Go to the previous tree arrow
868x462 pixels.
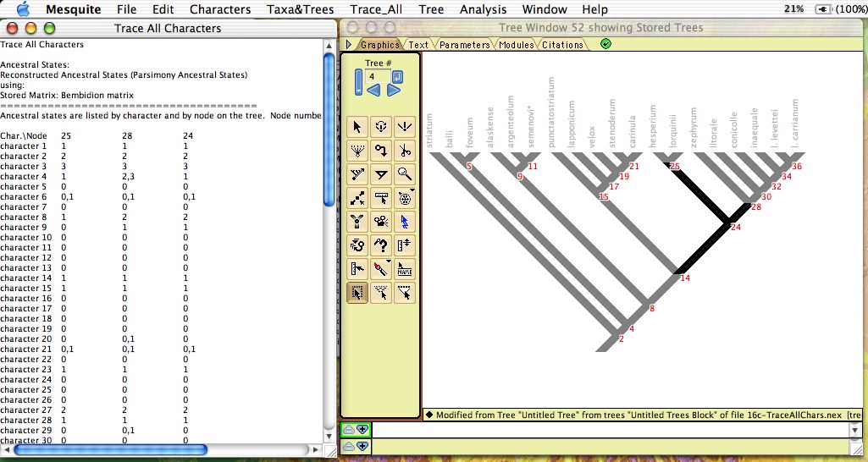[373, 91]
